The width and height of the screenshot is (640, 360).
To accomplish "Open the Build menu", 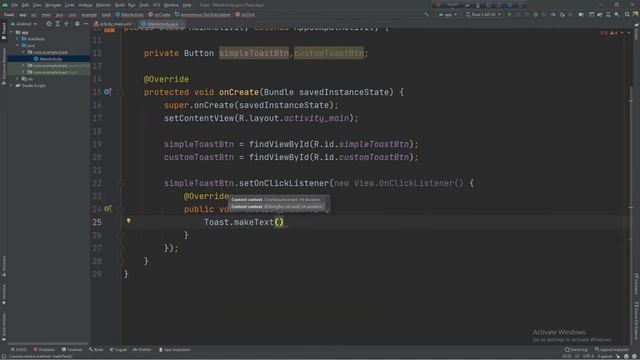I will pyautogui.click(x=120, y=5).
